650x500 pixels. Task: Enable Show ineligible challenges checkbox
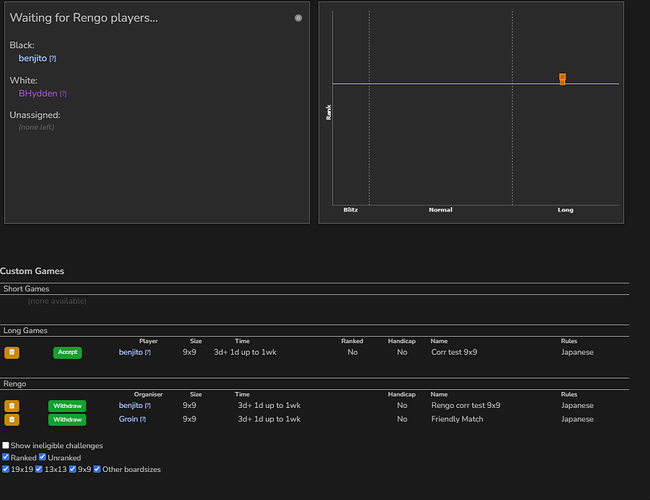[x=6, y=446]
